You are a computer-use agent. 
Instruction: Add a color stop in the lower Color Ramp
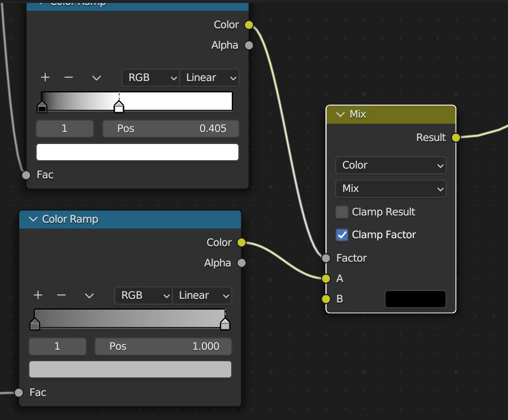tap(38, 295)
